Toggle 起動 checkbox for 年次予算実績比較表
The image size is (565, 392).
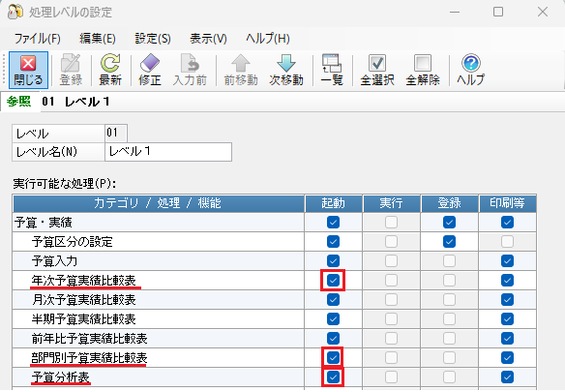click(333, 280)
